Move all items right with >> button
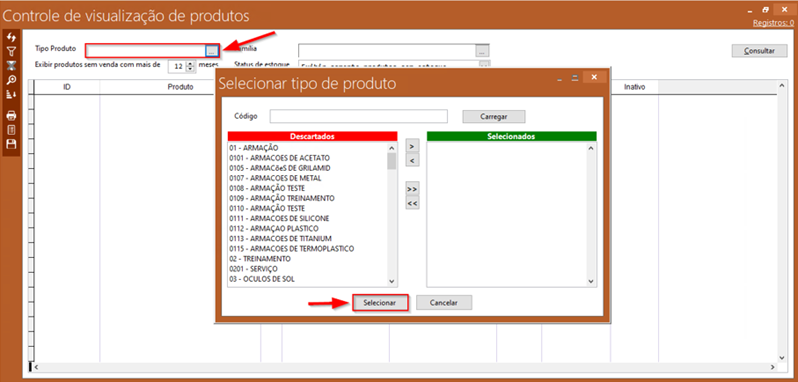Screen dimensions: 798x382 coord(412,189)
